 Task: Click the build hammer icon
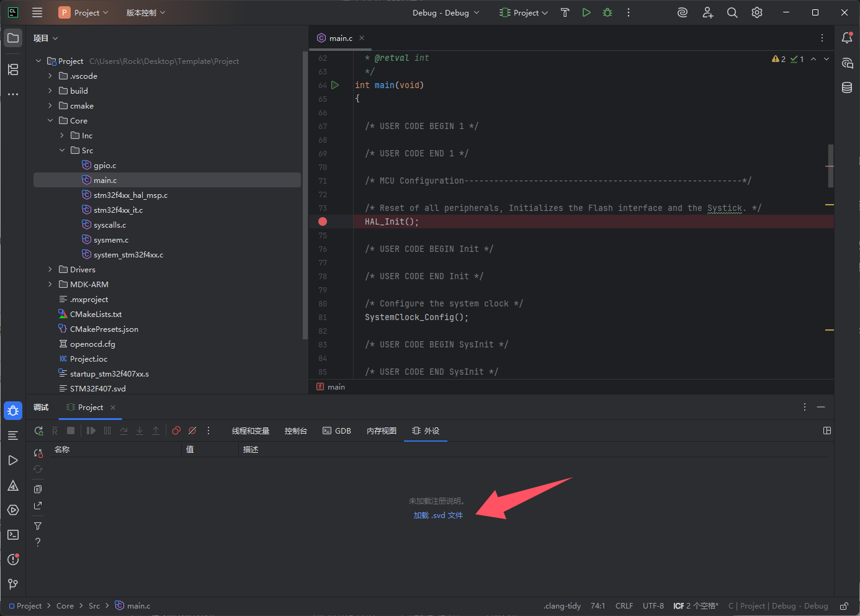pyautogui.click(x=565, y=12)
